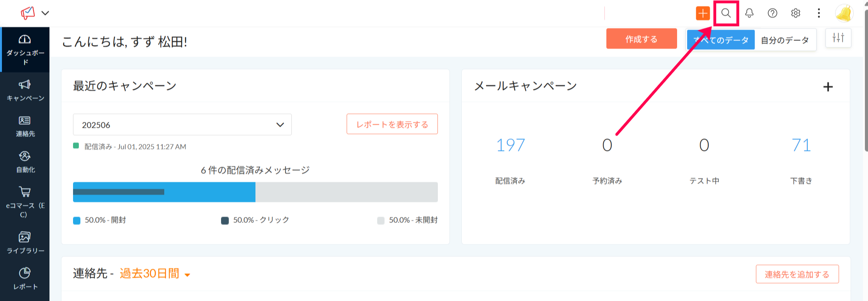Switch to 自分のデータ view
The image size is (868, 301).
pyautogui.click(x=785, y=40)
